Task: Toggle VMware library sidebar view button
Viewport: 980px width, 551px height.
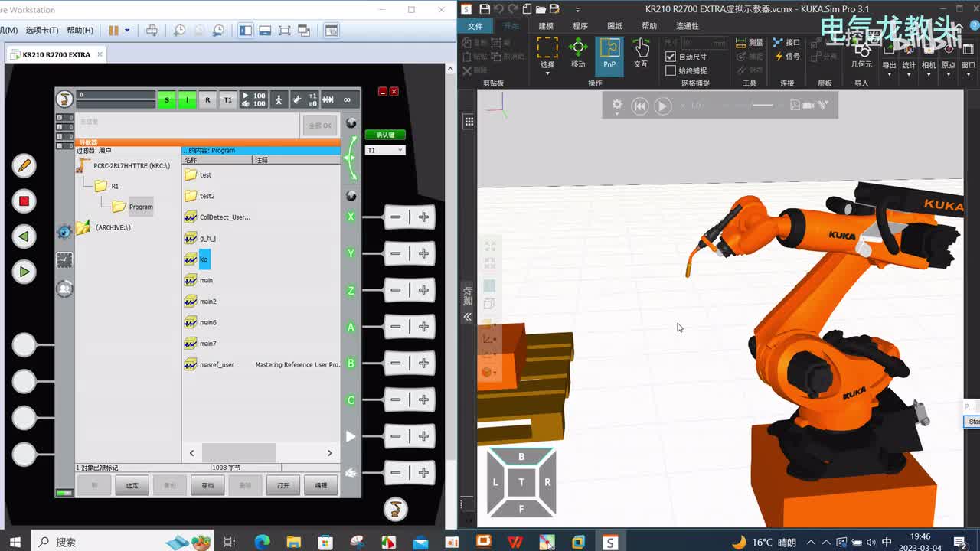Action: pyautogui.click(x=245, y=31)
